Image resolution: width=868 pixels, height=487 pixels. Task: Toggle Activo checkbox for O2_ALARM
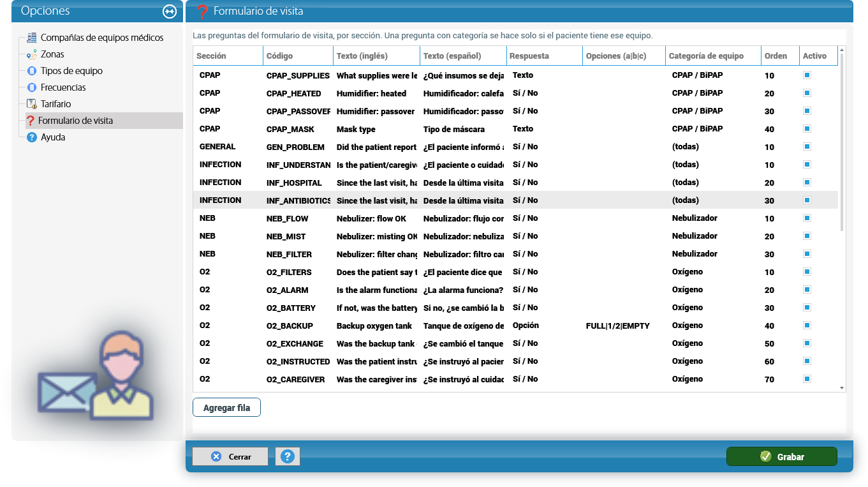(x=807, y=290)
